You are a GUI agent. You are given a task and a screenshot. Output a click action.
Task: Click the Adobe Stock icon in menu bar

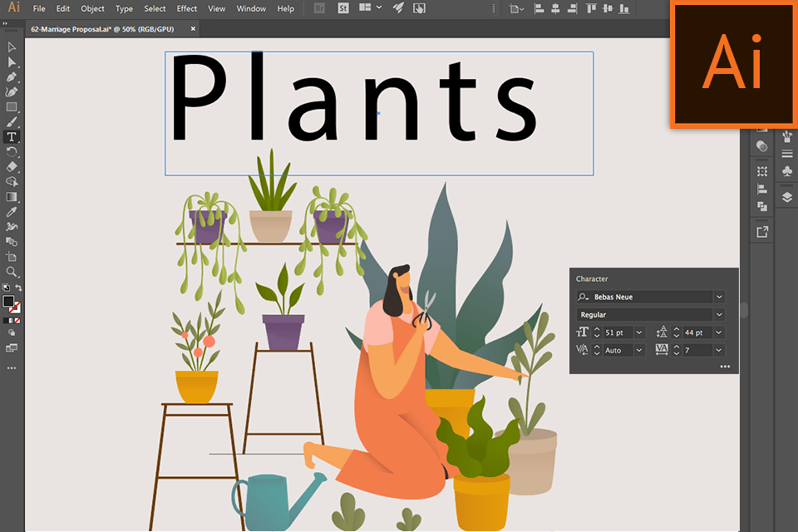tap(344, 8)
